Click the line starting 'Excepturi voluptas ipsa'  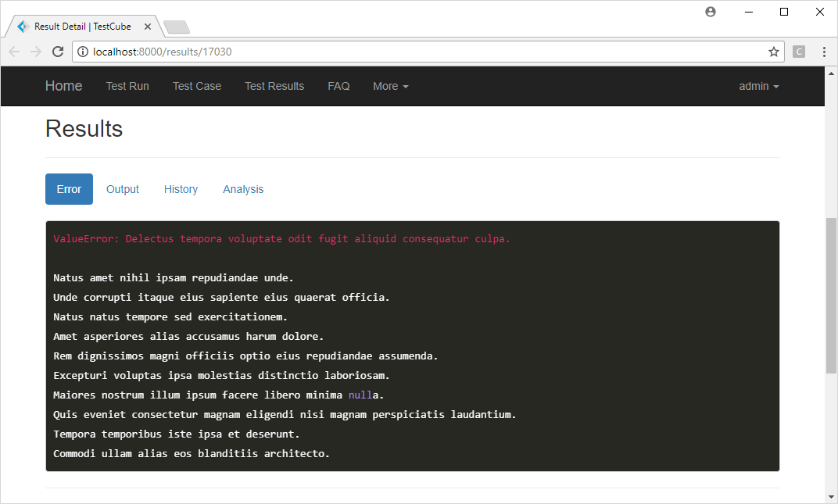[221, 376]
